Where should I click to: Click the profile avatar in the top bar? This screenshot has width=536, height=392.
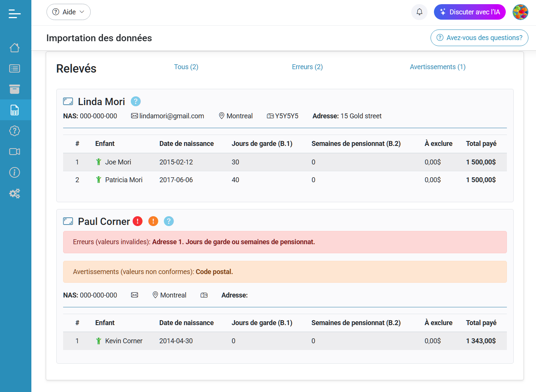(521, 12)
